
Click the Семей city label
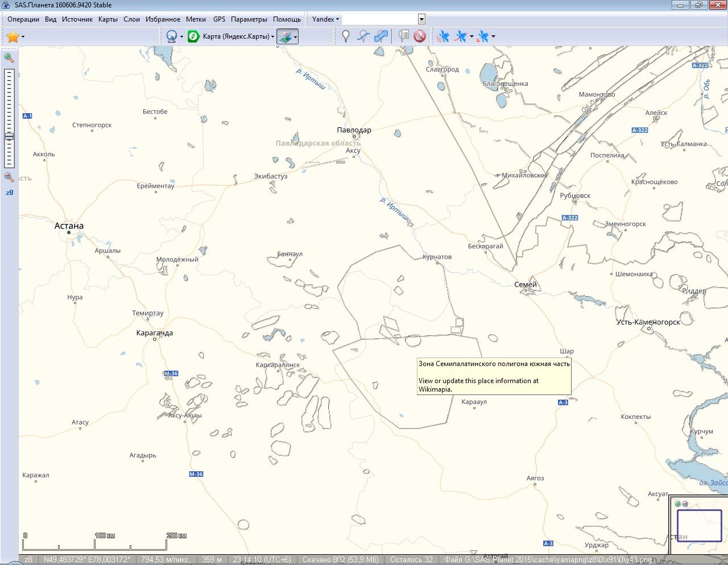(526, 284)
